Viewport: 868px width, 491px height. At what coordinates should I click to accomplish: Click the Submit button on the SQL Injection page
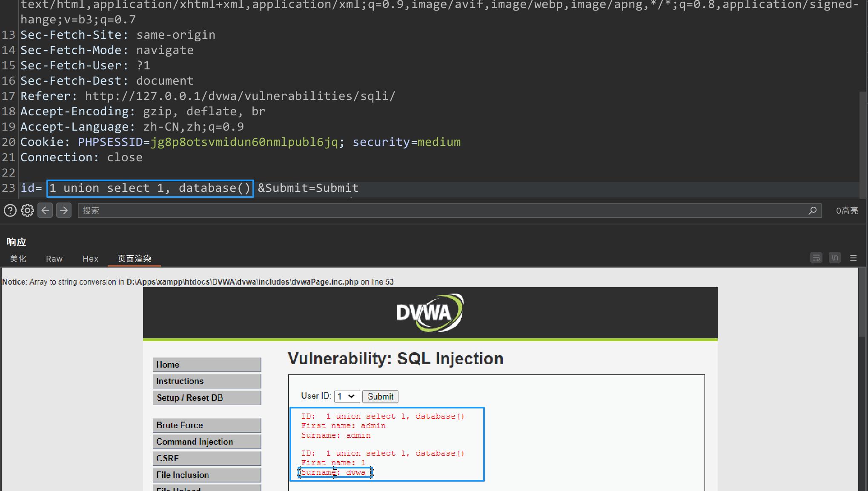pos(380,396)
